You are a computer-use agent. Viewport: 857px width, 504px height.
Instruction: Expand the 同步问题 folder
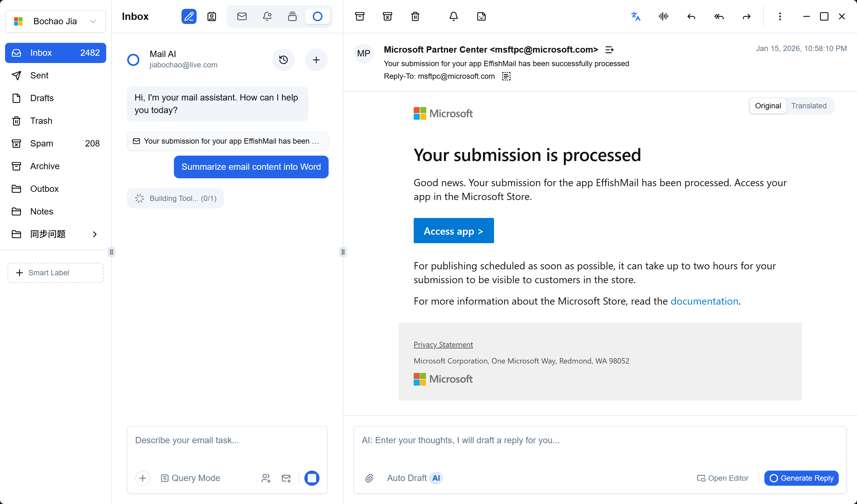coord(95,234)
